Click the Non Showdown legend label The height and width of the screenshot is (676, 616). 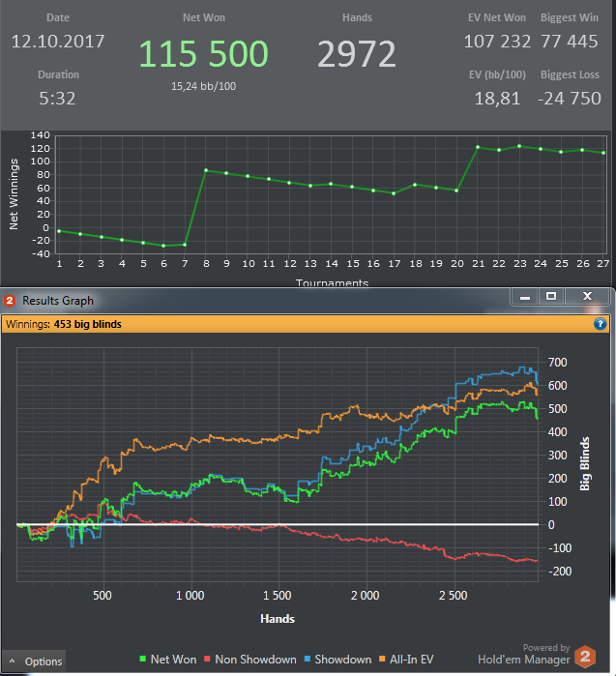(x=255, y=660)
